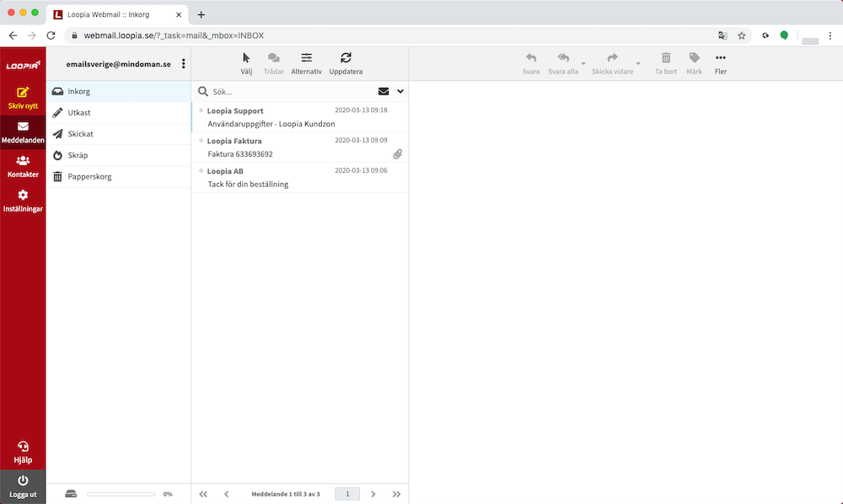
Task: Select the Loopia Webmail Inkorg tab
Action: [x=117, y=14]
